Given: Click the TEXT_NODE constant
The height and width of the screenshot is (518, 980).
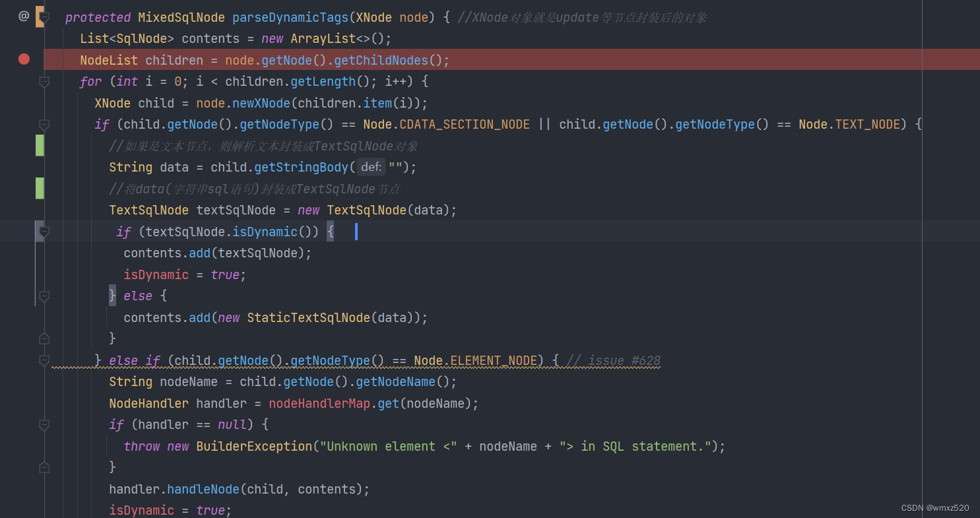Looking at the screenshot, I should click(x=868, y=124).
